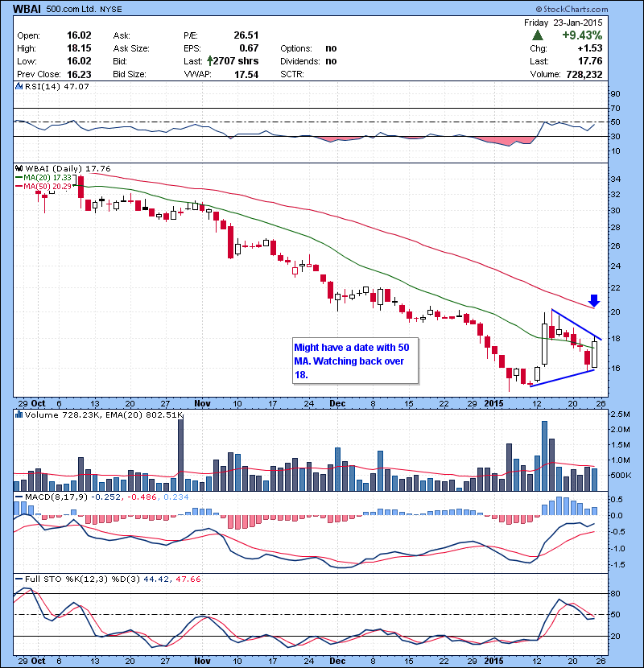The width and height of the screenshot is (644, 668).
Task: Click the 2.5M level on volume axis
Action: pos(620,414)
